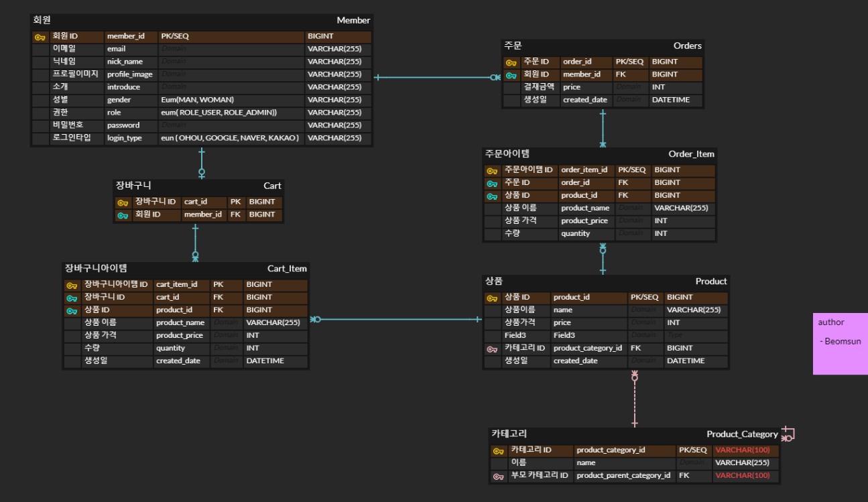Select the PK key of cart_item_id in Cart_Item
868x502 pixels.
(72, 284)
